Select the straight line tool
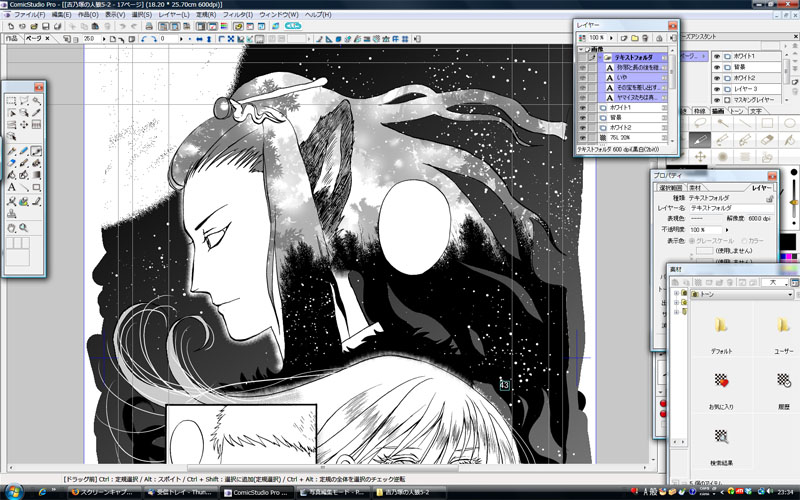Viewport: 800px width, 500px height. (x=24, y=187)
